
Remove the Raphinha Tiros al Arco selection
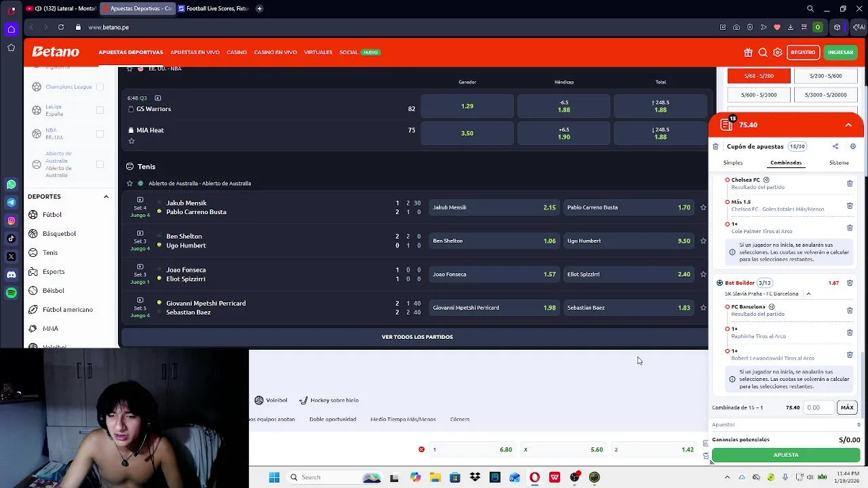click(x=850, y=333)
